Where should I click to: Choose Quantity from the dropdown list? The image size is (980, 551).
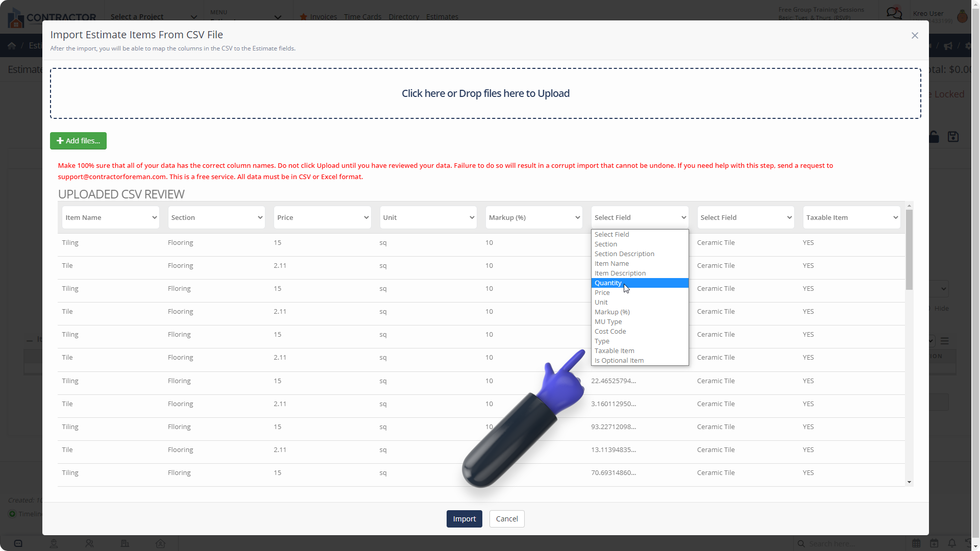pyautogui.click(x=640, y=283)
